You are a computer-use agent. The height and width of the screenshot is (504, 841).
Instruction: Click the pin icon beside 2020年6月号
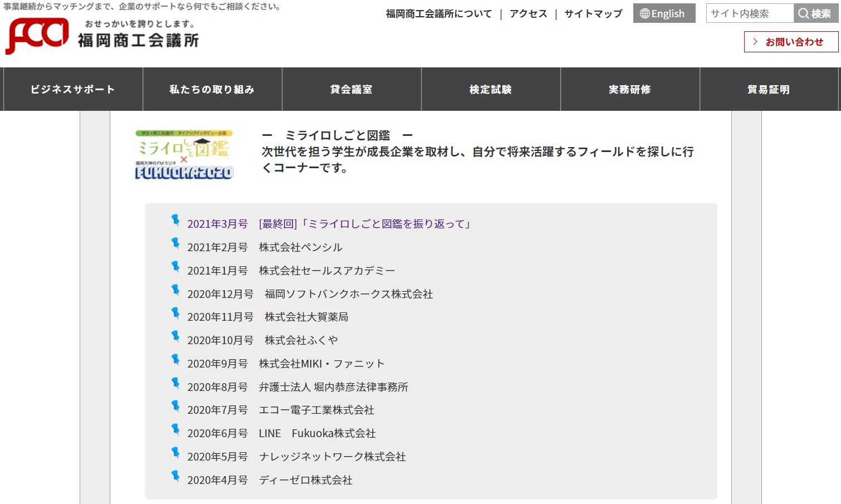175,429
